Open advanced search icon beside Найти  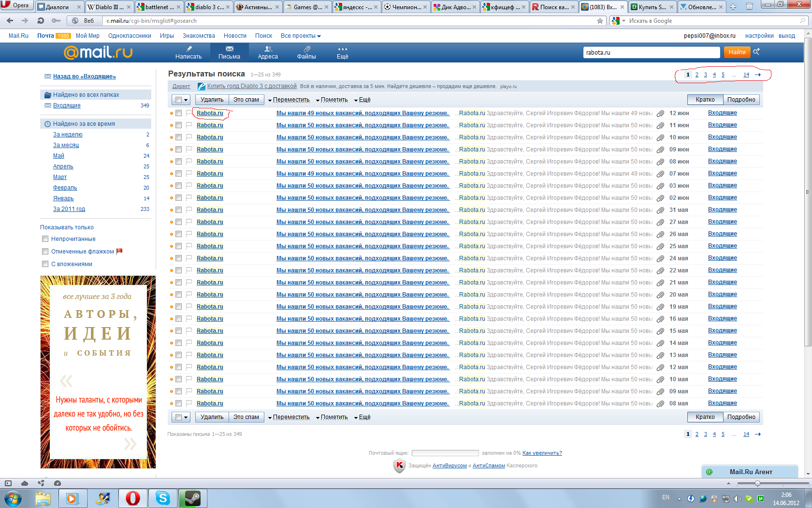pos(756,52)
